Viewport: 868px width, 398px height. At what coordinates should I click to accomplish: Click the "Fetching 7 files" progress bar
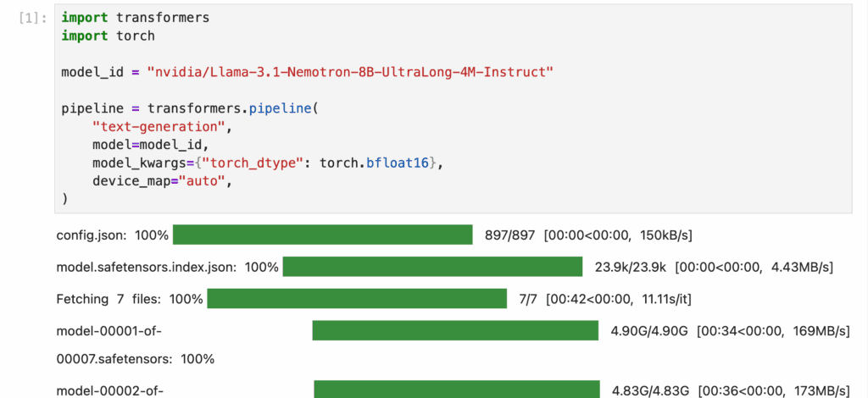pyautogui.click(x=357, y=299)
